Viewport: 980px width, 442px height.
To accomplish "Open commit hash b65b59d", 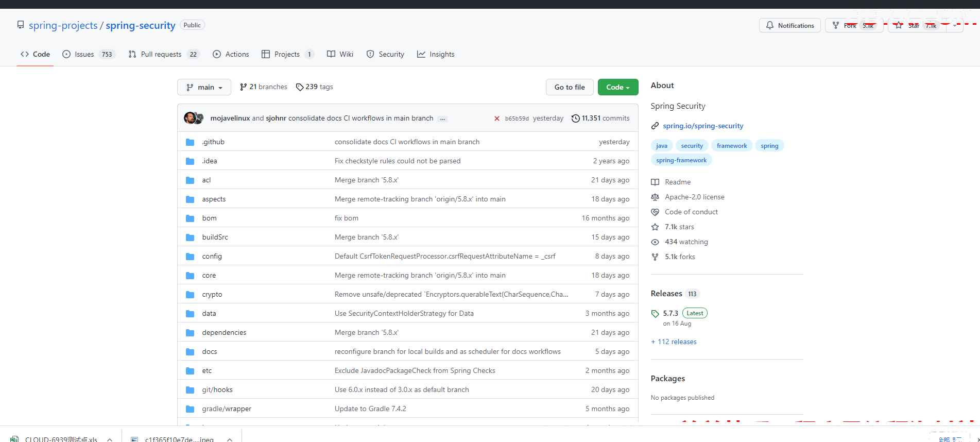I will click(x=517, y=118).
